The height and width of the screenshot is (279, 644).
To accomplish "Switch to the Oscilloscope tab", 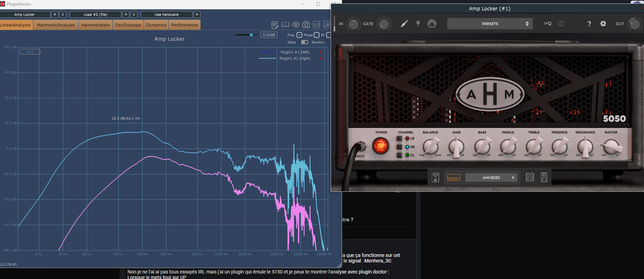I will 128,25.
